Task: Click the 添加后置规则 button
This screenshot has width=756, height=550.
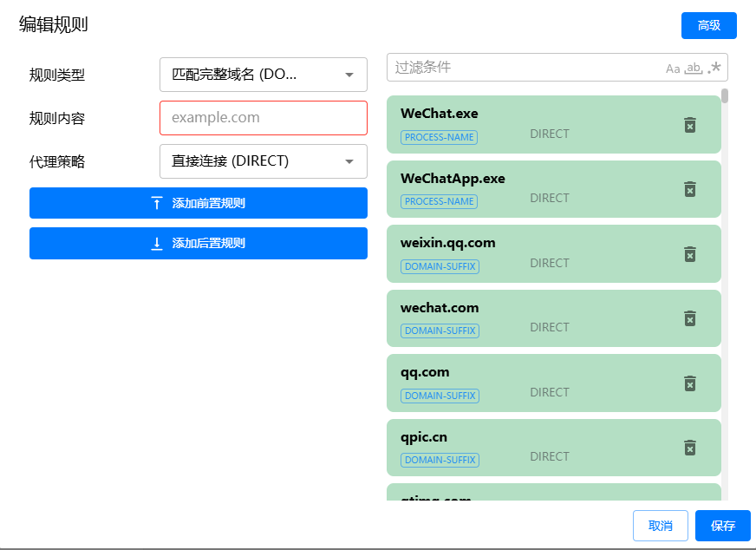Action: pos(199,243)
